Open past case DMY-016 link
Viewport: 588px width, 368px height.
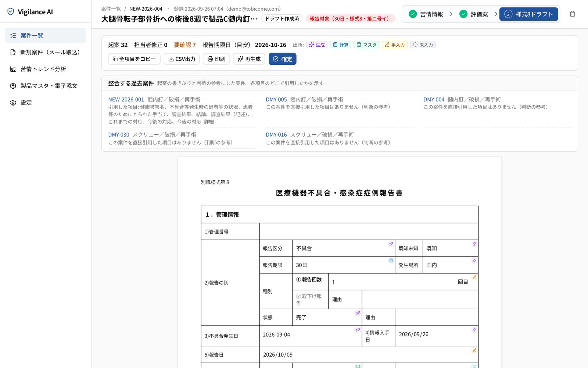pyautogui.click(x=276, y=135)
